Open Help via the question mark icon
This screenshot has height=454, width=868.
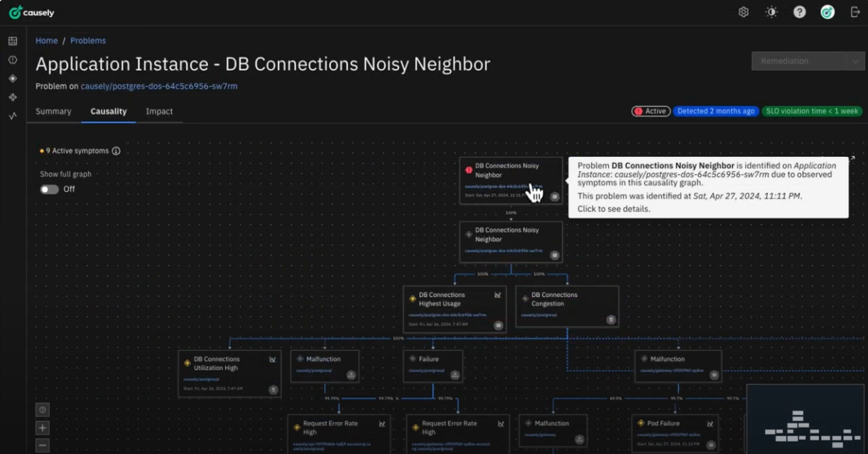(x=799, y=11)
